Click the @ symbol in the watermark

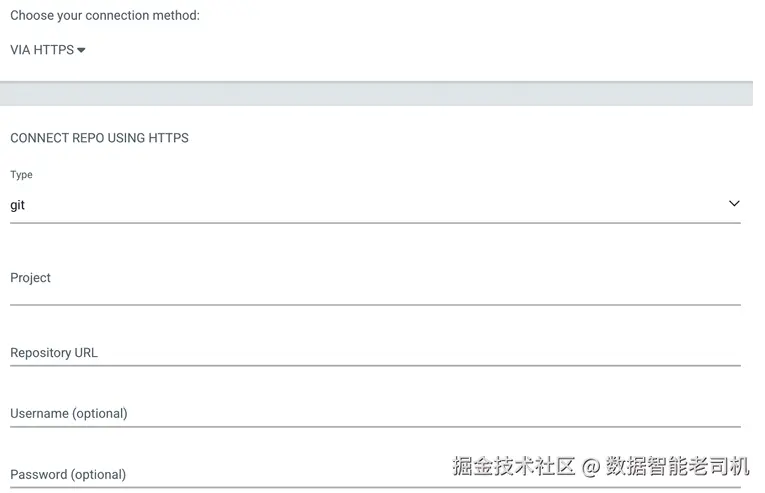pyautogui.click(x=590, y=466)
